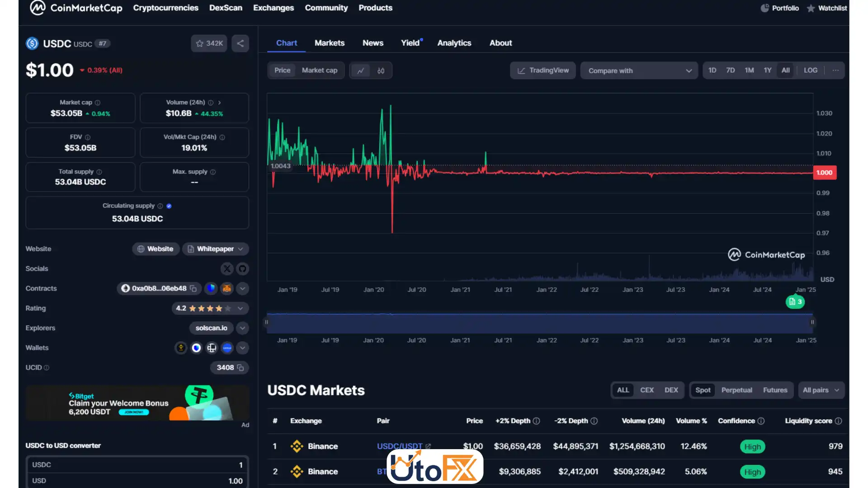The image size is (868, 488).
Task: Switch to the Analytics tab
Action: [454, 43]
